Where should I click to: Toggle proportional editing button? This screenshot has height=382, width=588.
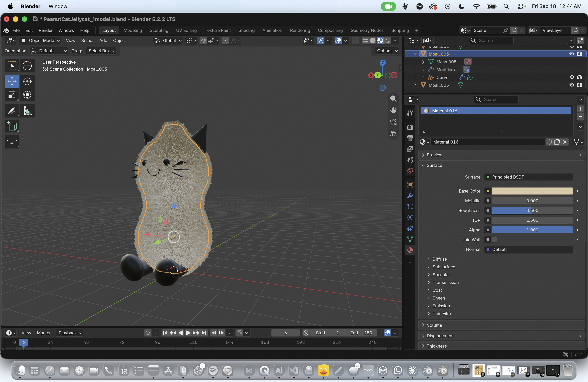point(225,40)
